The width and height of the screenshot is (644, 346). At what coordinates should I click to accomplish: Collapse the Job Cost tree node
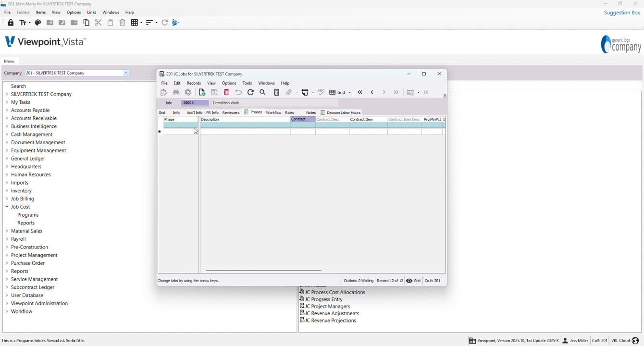point(7,207)
